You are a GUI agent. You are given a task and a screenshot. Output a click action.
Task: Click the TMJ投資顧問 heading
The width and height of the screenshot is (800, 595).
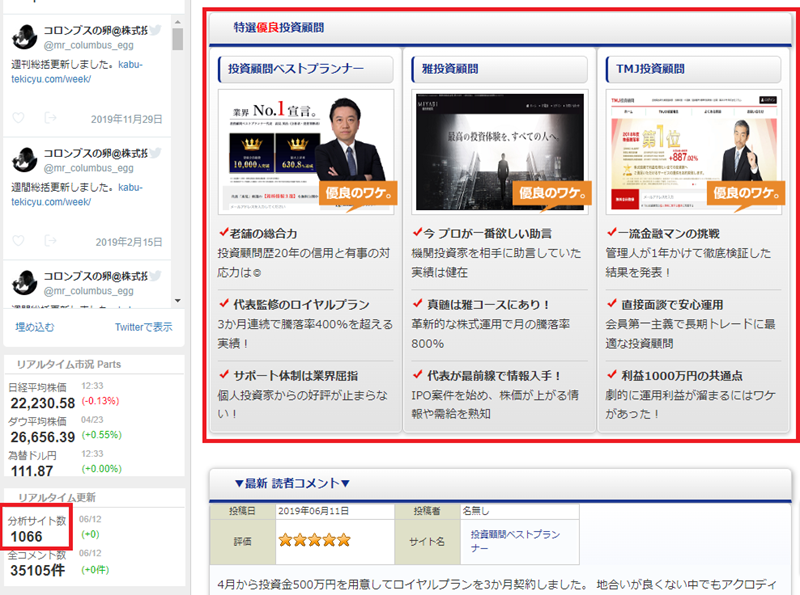point(650,69)
